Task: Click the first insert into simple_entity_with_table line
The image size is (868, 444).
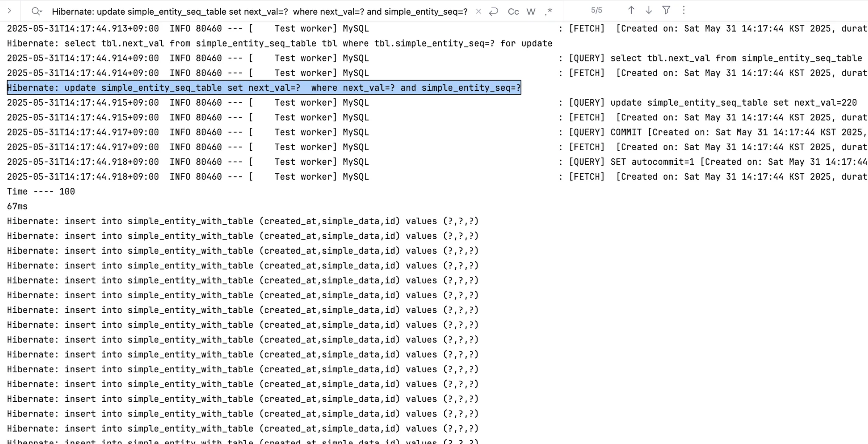Action: coord(243,221)
